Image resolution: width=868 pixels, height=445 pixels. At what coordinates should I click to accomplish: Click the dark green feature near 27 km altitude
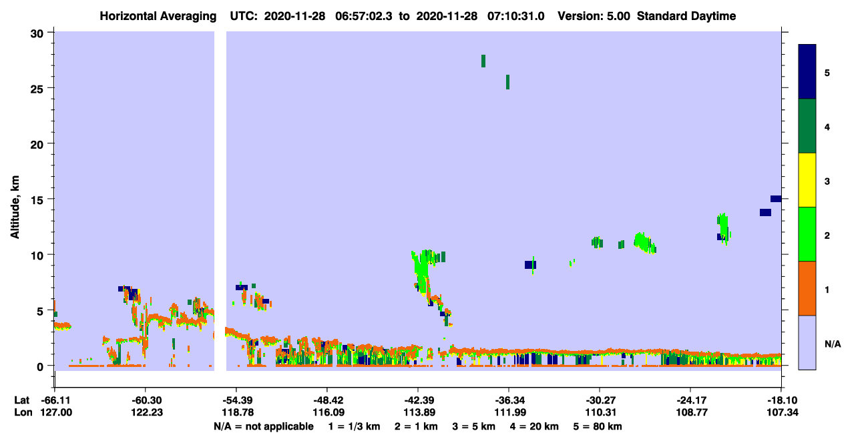pos(483,61)
